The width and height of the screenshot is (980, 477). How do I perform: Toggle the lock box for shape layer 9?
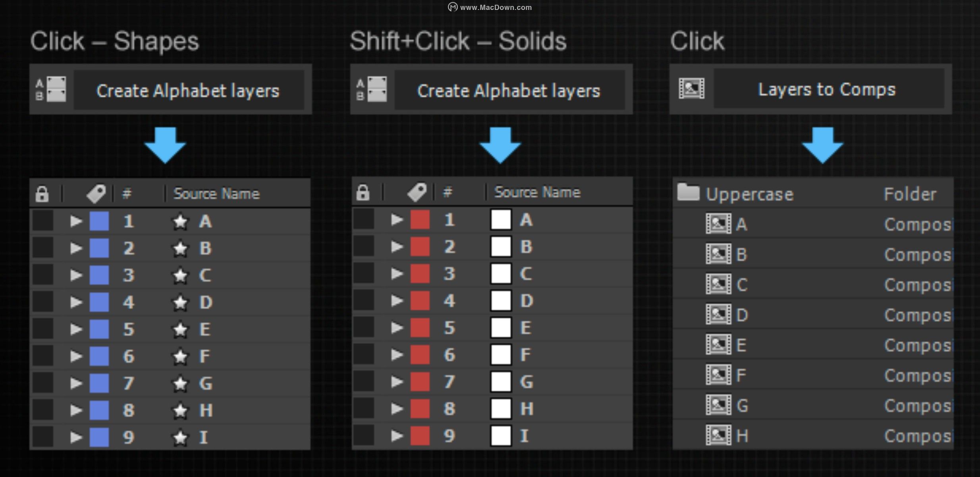42,437
